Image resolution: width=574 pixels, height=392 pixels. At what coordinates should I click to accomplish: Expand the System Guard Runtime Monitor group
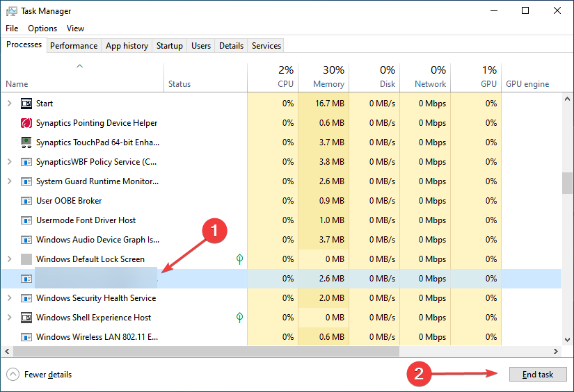[x=10, y=181]
